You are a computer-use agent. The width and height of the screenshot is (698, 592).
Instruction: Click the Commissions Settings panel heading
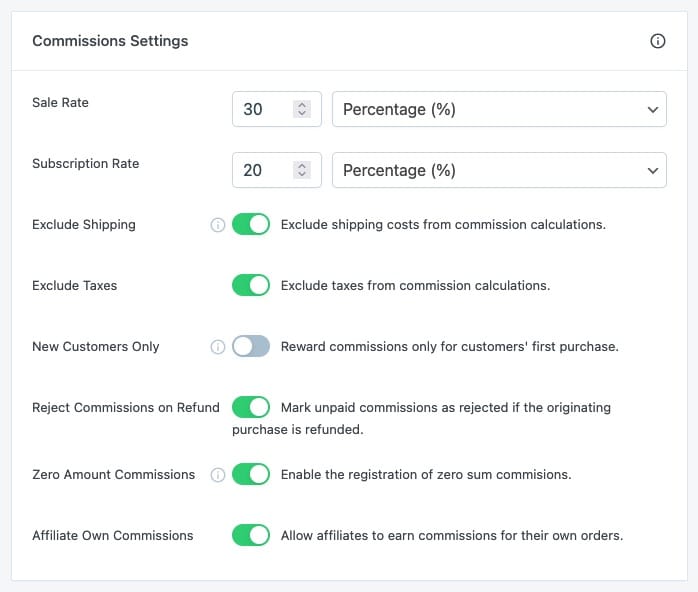(x=110, y=41)
